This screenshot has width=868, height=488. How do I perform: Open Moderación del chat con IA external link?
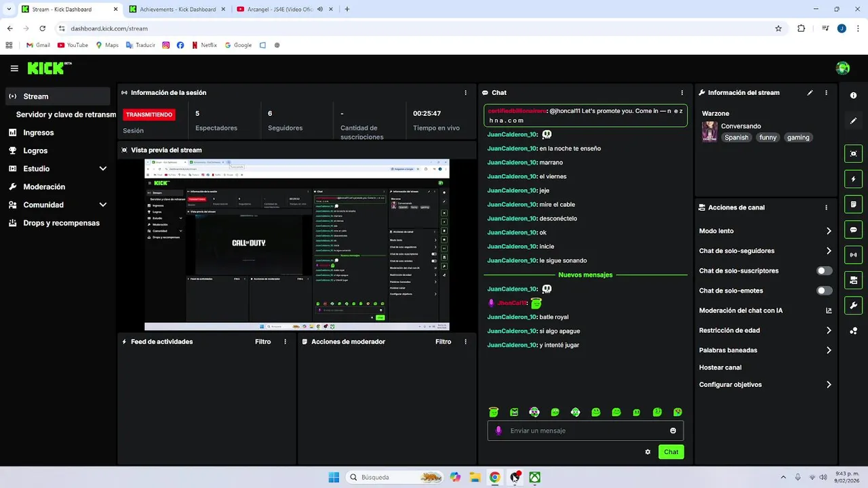(x=829, y=310)
